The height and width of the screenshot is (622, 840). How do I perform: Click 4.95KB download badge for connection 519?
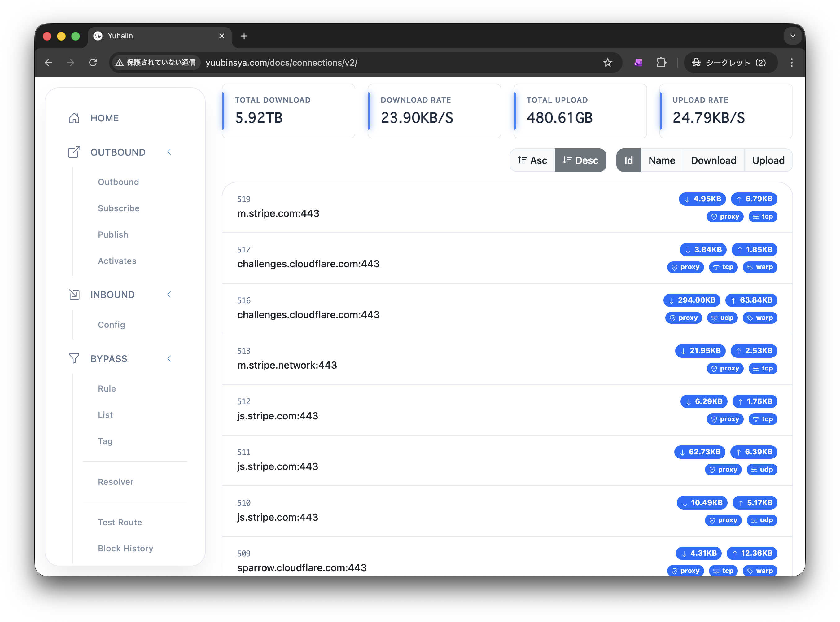pos(702,199)
